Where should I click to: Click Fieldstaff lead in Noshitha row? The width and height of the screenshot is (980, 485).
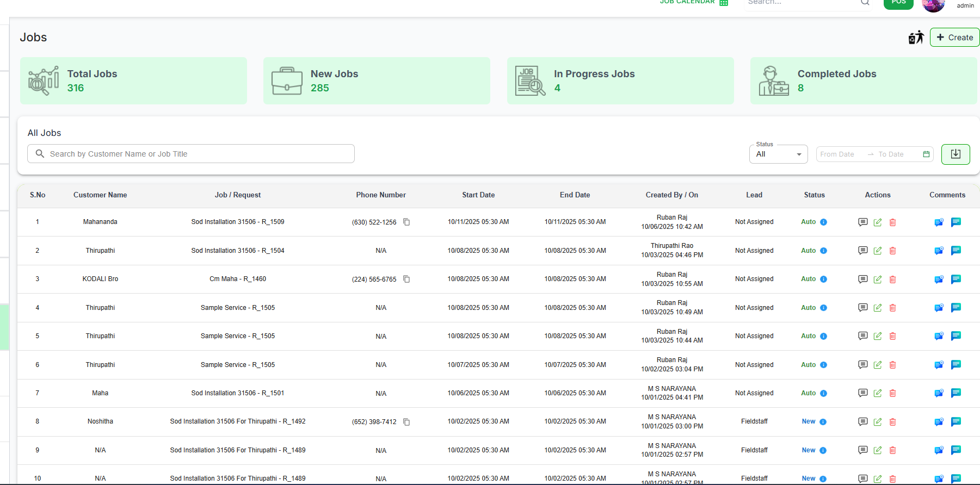[754, 421]
